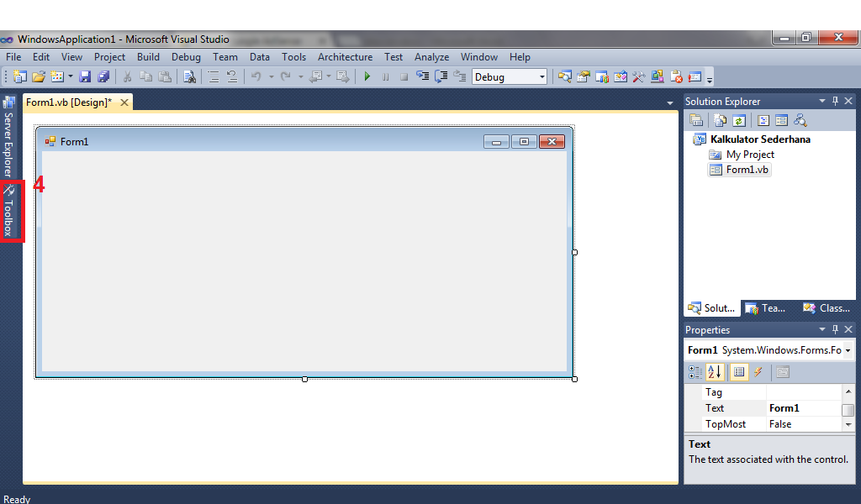Screen dimensions: 861x504
Task: Open Solution Explorer window position menu arrow
Action: (822, 101)
